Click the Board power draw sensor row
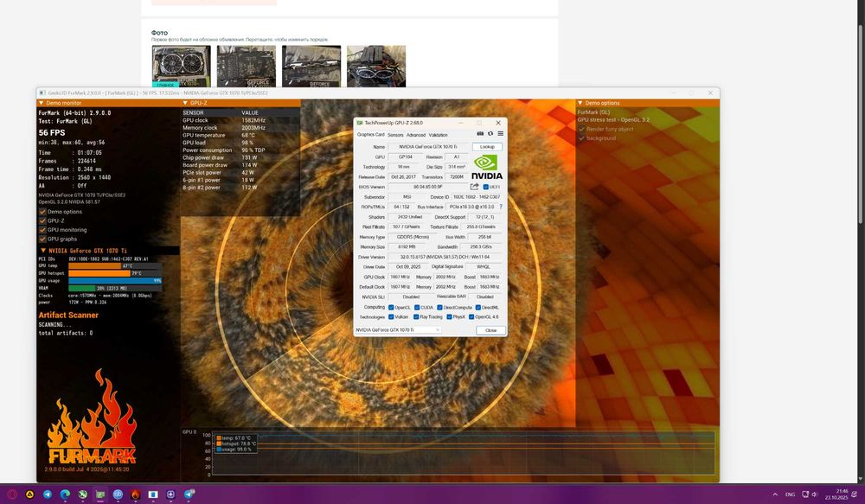The width and height of the screenshot is (865, 504). pos(240,165)
